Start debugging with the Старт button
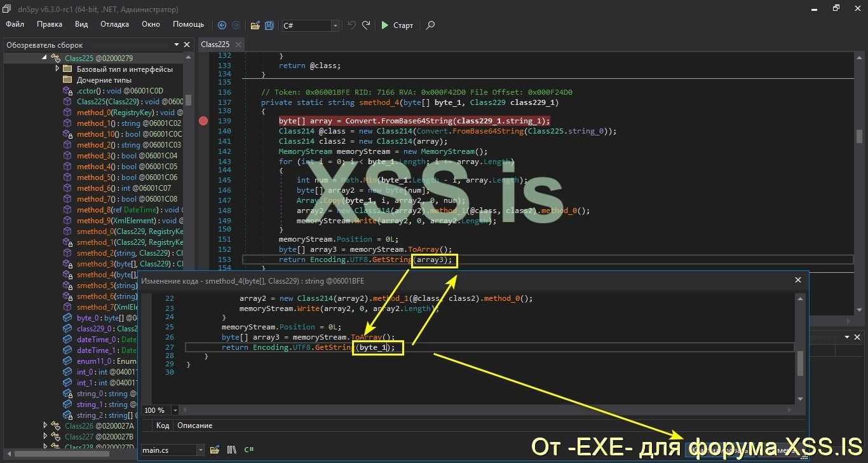Viewport: 868px width, 463px height. tap(397, 25)
